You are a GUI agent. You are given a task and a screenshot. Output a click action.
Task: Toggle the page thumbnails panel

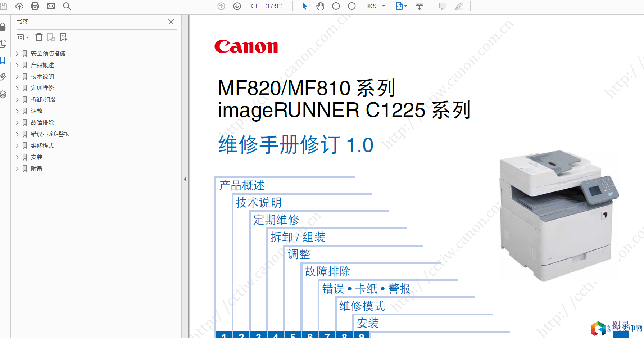pos(3,44)
